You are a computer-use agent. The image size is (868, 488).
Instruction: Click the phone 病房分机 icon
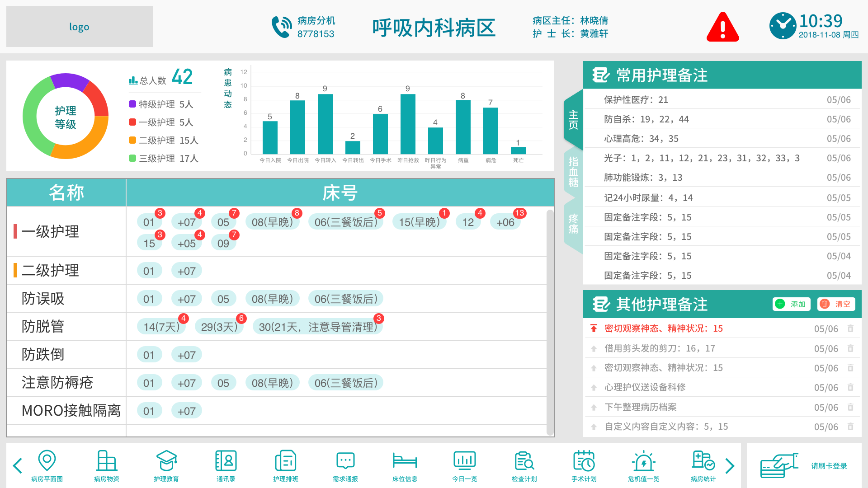(x=282, y=27)
